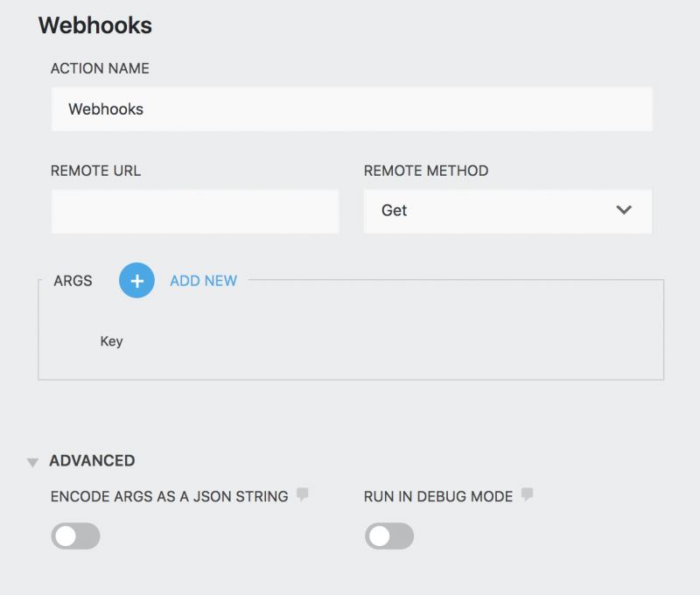
Task: Turn on "Run in debug mode"
Action: (389, 535)
